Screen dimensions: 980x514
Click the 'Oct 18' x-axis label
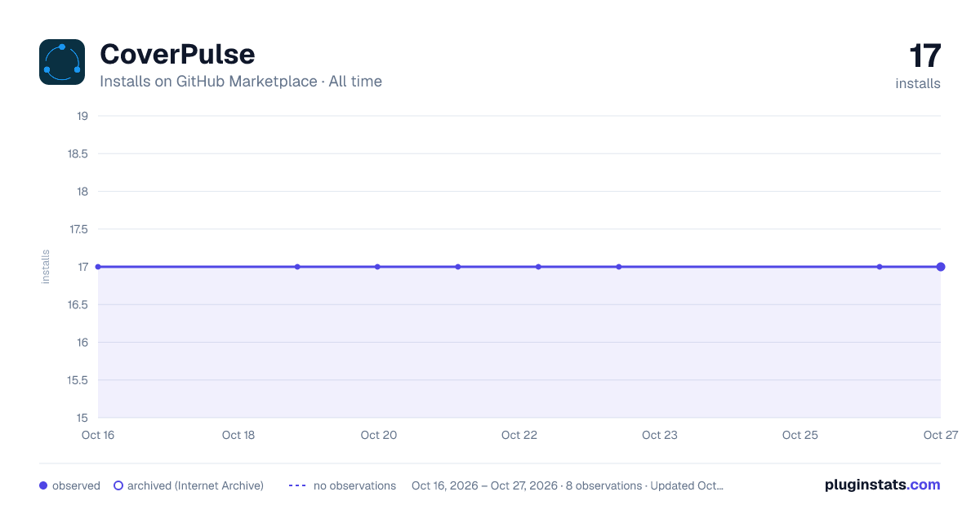tap(238, 435)
